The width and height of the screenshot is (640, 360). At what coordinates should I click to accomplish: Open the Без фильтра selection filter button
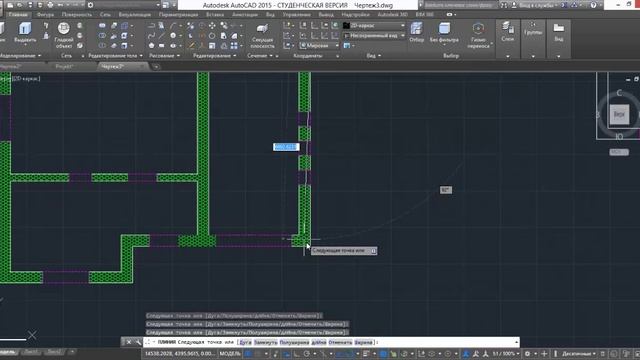[444, 32]
